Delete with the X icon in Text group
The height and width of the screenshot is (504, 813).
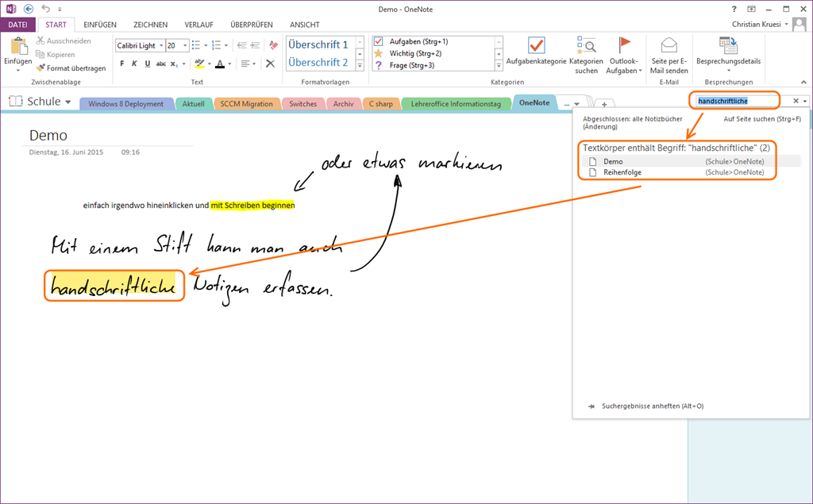[x=271, y=63]
